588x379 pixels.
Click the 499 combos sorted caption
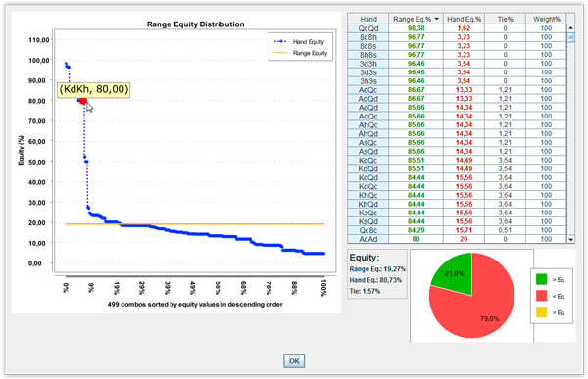(195, 304)
